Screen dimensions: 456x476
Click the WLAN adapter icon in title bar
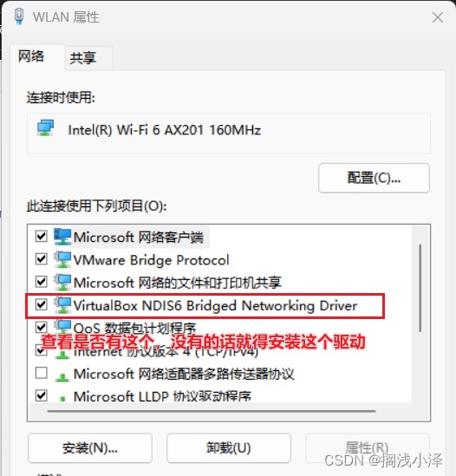19,16
